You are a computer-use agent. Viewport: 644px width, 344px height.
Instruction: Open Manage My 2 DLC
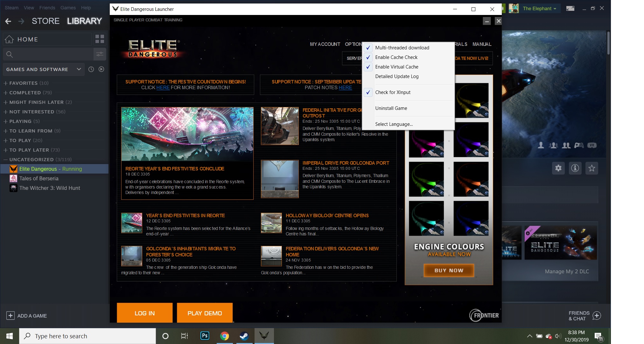pyautogui.click(x=567, y=271)
